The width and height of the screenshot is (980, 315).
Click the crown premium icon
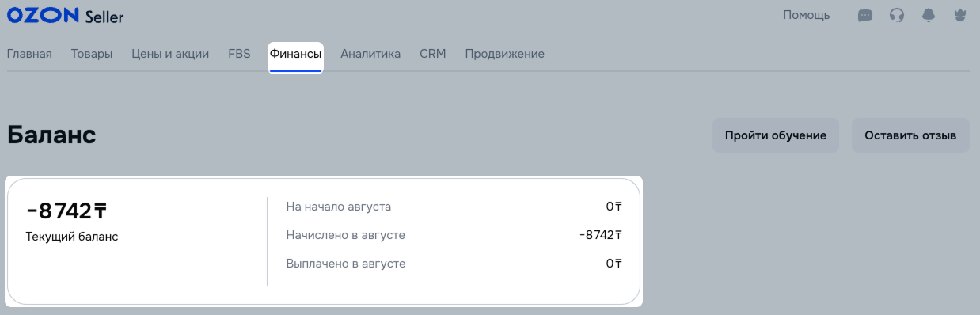click(961, 15)
